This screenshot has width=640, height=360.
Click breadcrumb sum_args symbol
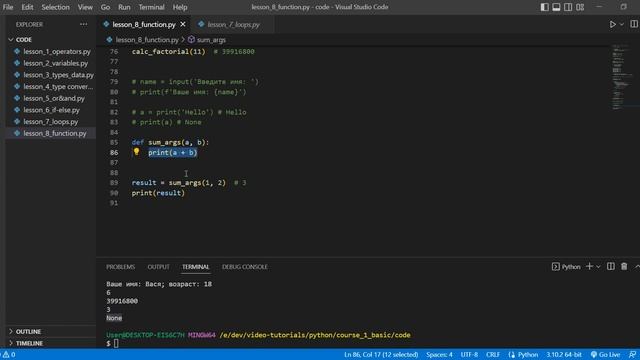pyautogui.click(x=211, y=40)
